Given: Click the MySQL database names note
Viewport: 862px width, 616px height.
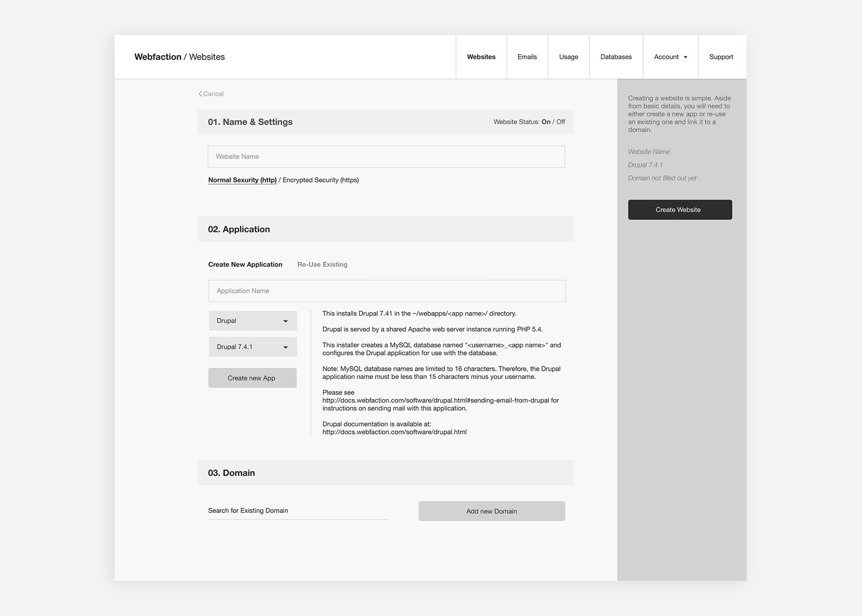Looking at the screenshot, I should [x=442, y=373].
